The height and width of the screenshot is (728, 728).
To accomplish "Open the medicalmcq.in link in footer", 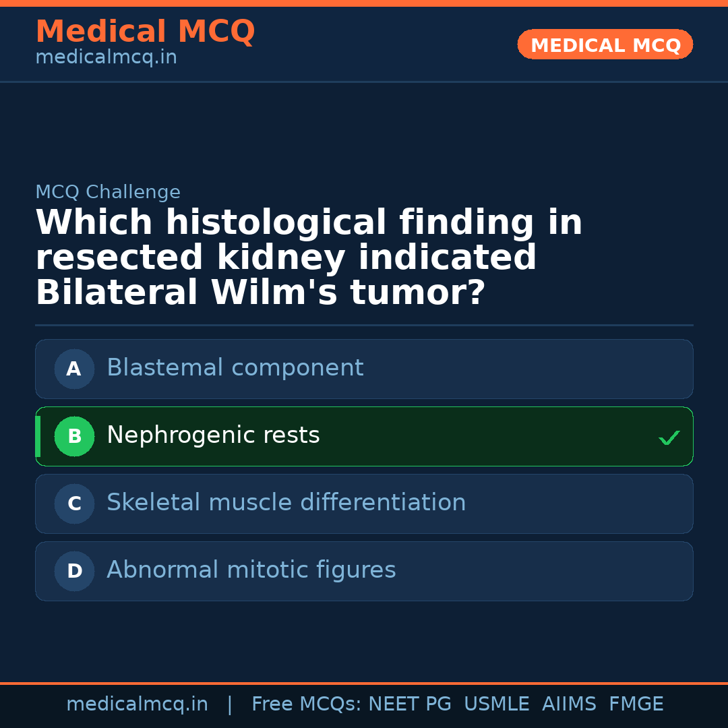I will (x=137, y=704).
